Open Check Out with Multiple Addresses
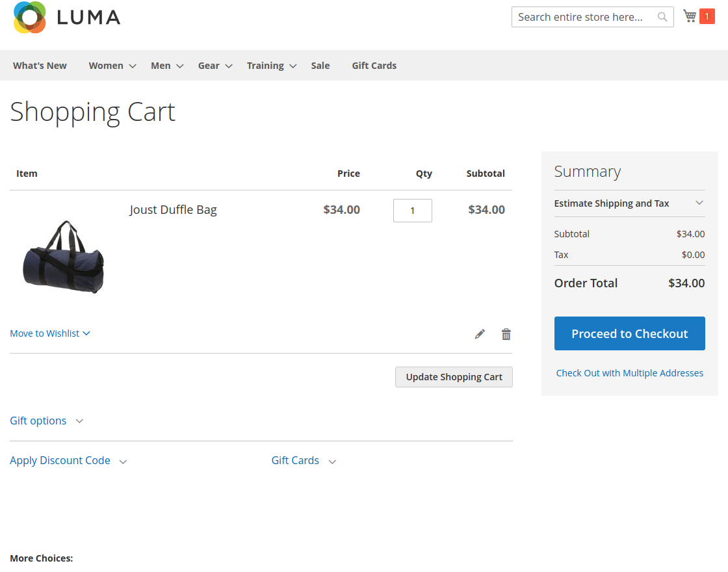 pyautogui.click(x=629, y=372)
